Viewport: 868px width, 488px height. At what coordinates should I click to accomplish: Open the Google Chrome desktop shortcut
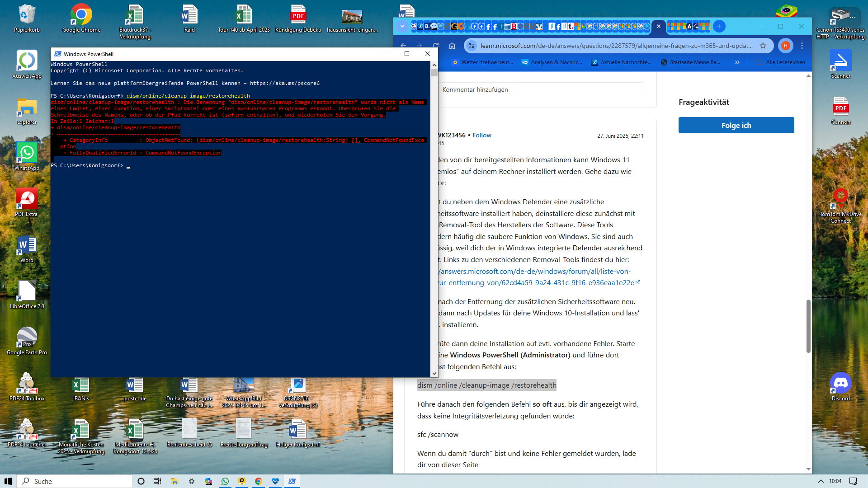81,19
